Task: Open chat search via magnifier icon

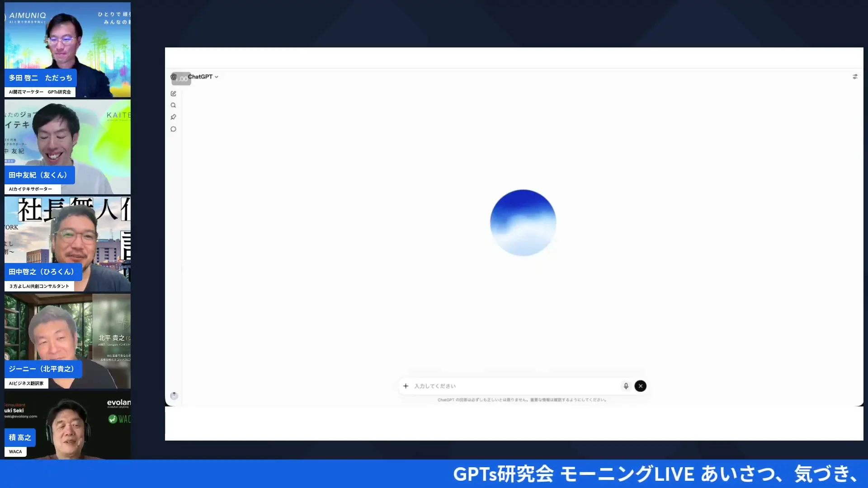Action: (174, 105)
